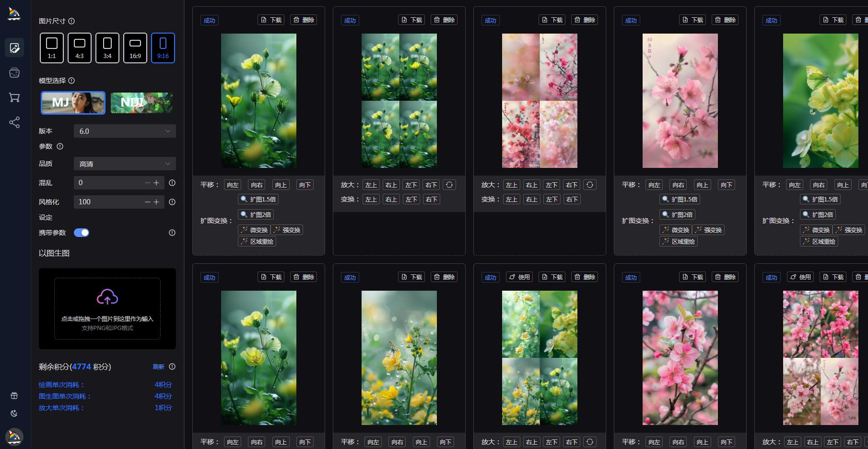Click the upload area to add a reference image
This screenshot has width=868, height=449.
tap(107, 308)
